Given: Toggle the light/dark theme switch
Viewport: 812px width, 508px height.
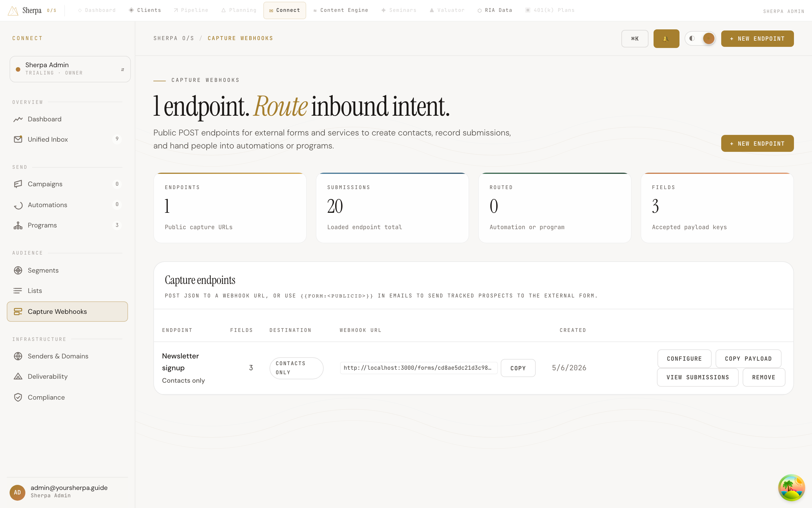Looking at the screenshot, I should 700,39.
